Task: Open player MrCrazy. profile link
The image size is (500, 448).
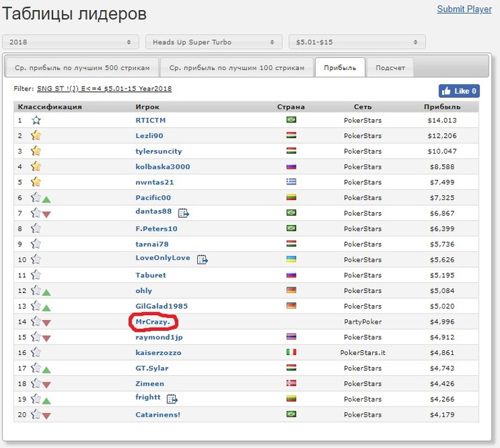Action: click(153, 322)
